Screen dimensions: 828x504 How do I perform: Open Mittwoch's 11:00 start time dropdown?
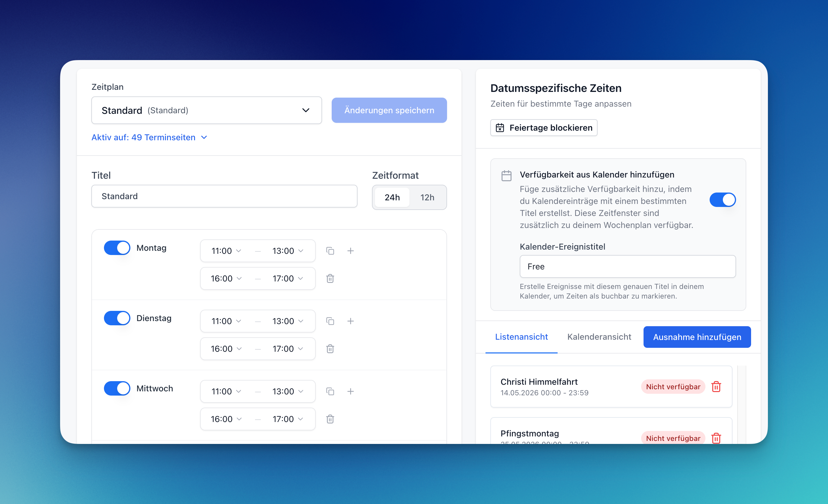[x=226, y=391]
